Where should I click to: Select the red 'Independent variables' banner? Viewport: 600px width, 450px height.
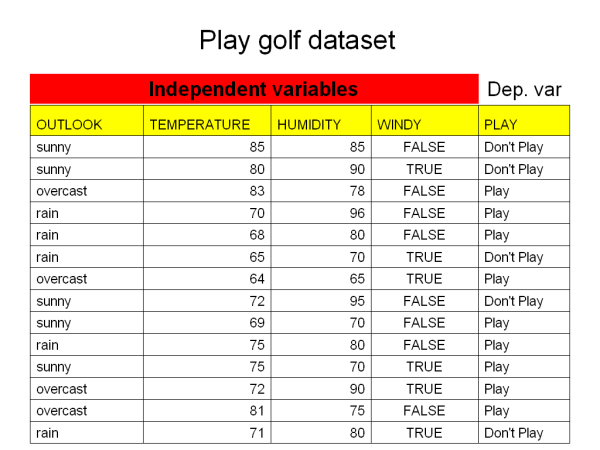(253, 89)
